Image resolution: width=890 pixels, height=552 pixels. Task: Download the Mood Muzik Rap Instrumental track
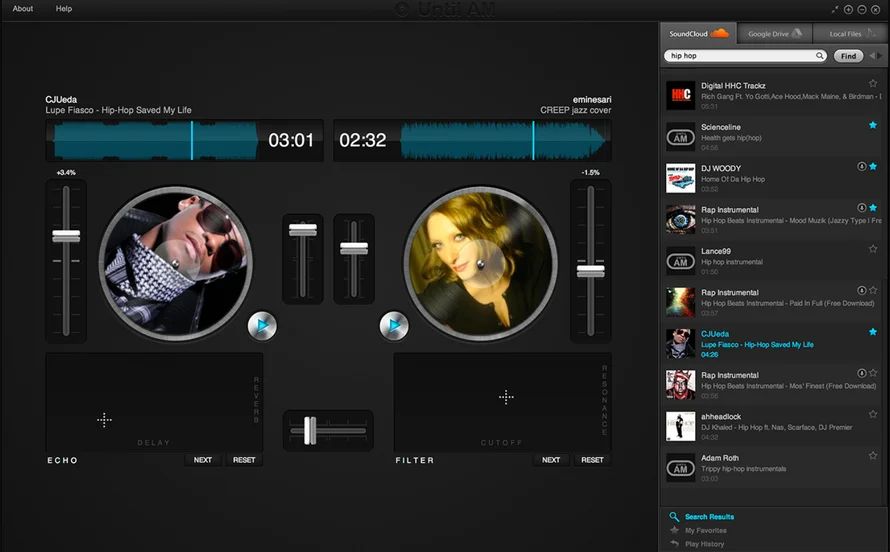click(862, 208)
